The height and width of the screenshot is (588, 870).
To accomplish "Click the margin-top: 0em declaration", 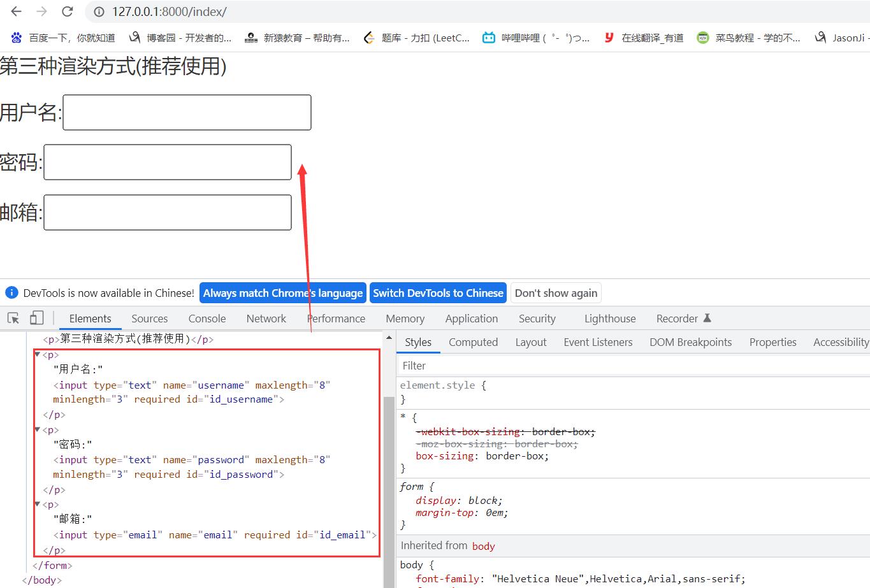I will 461,512.
